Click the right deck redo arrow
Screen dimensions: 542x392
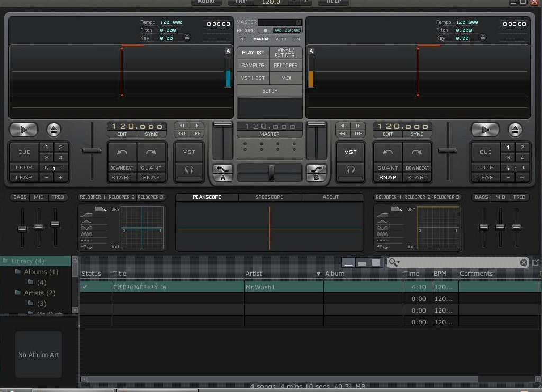(417, 152)
